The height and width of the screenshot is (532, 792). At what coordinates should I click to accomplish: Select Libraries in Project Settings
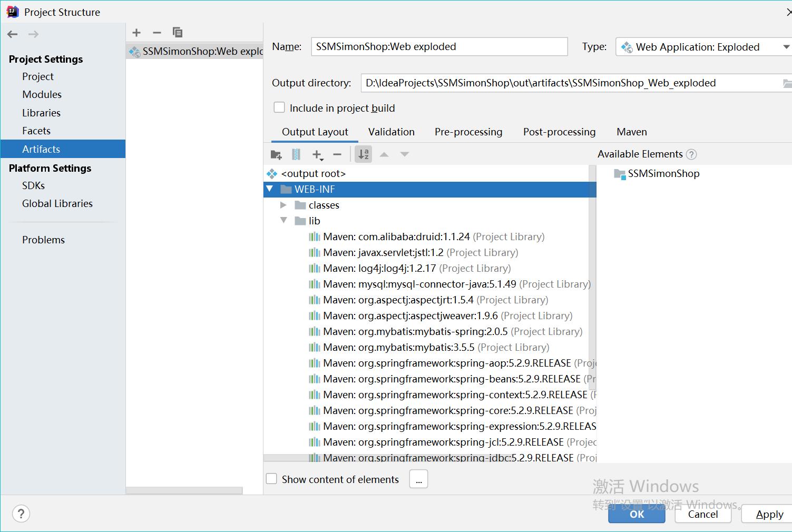41,113
